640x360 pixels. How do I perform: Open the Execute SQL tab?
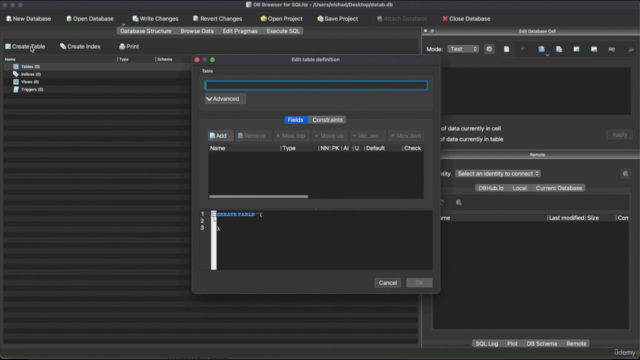(283, 31)
